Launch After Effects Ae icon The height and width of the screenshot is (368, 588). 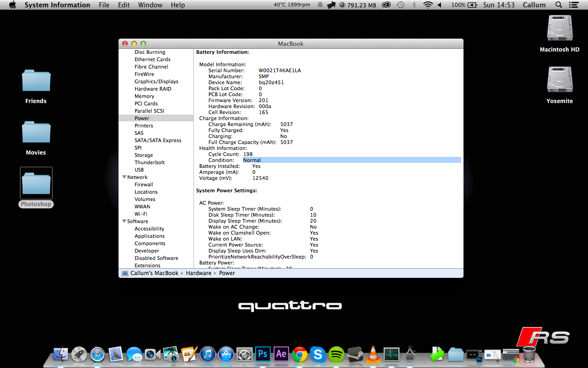point(281,354)
